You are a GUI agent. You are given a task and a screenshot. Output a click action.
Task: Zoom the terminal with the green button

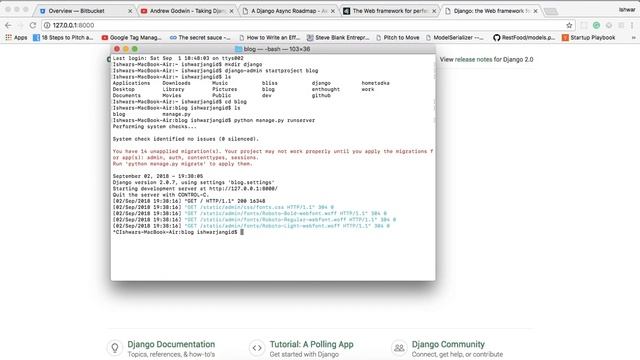[135, 49]
